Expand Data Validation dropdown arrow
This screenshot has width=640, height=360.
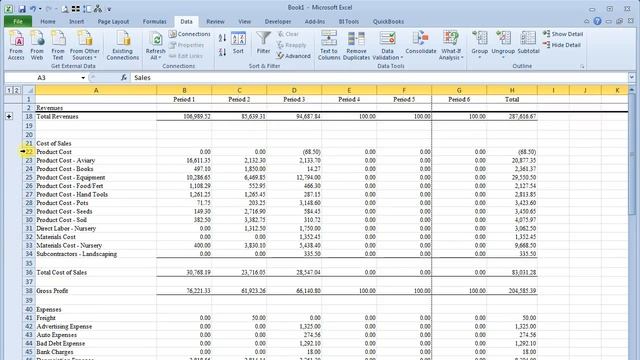402,58
